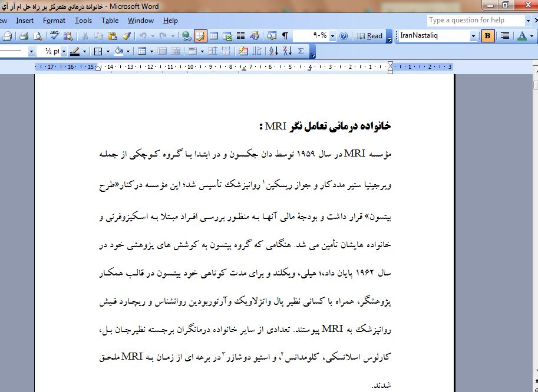The height and width of the screenshot is (392, 538).
Task: Expand the IranNastaliq font dropdown
Action: pyautogui.click(x=473, y=36)
